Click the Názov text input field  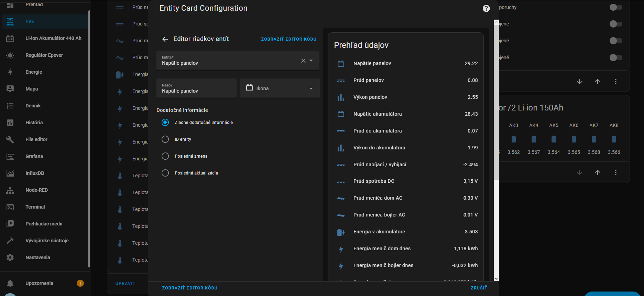196,89
